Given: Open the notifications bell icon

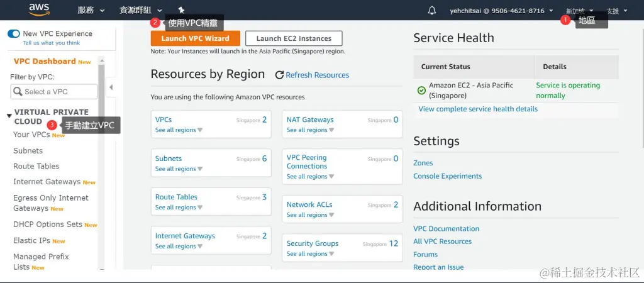Looking at the screenshot, I should coord(431,11).
